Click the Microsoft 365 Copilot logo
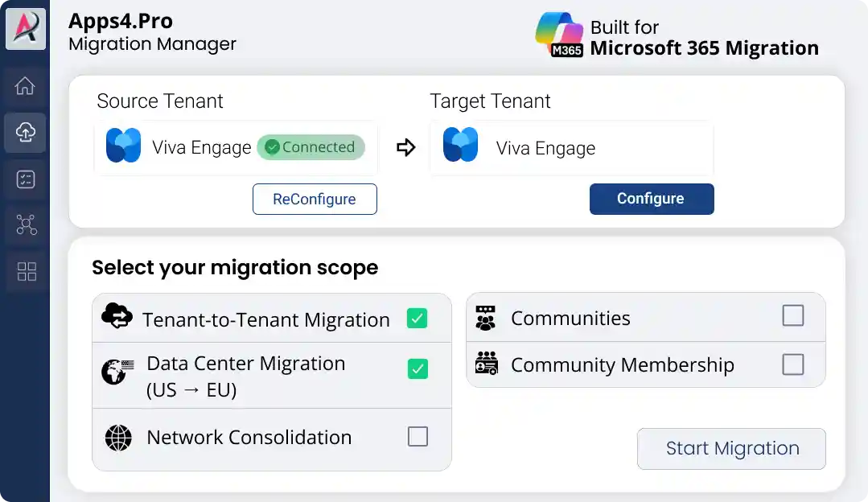The image size is (868, 502). [x=559, y=35]
